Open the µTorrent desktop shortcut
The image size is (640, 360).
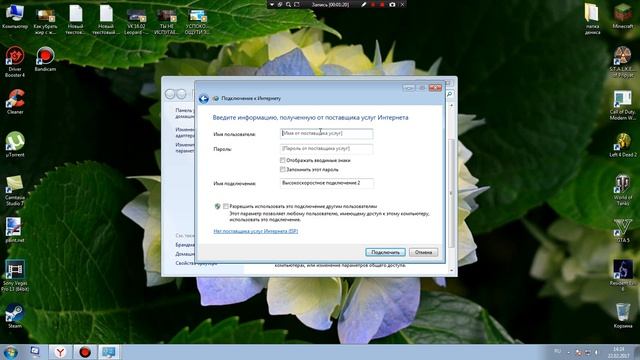(15, 144)
